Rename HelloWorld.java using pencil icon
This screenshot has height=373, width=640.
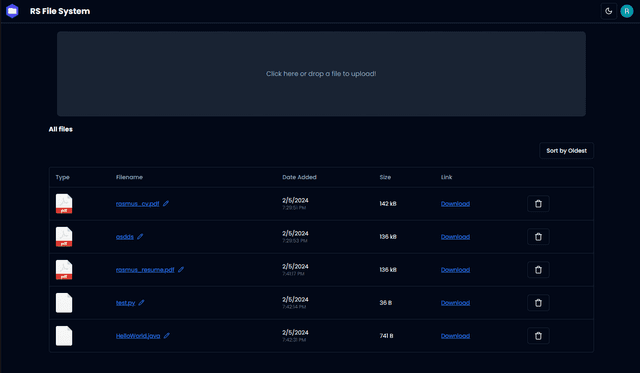[x=167, y=335]
